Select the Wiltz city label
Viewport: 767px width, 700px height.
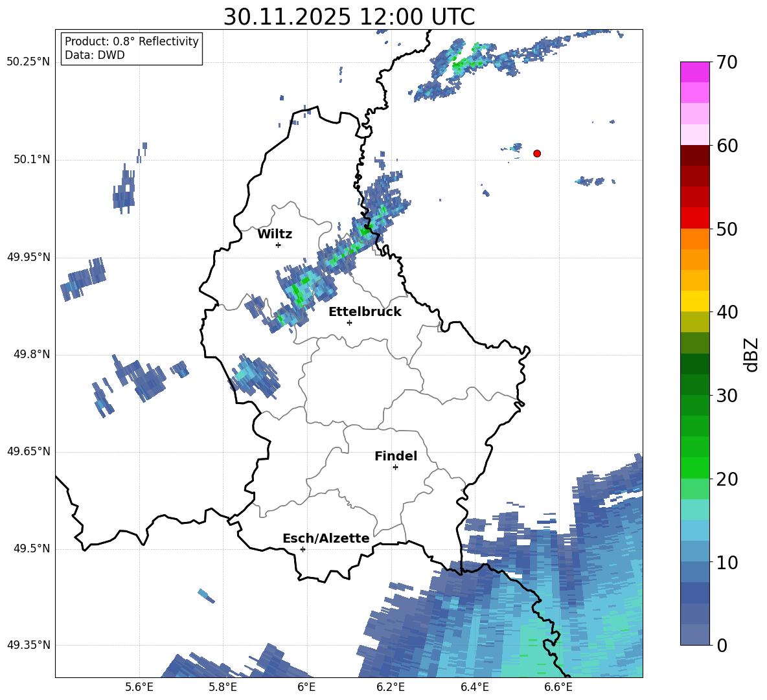(x=275, y=234)
